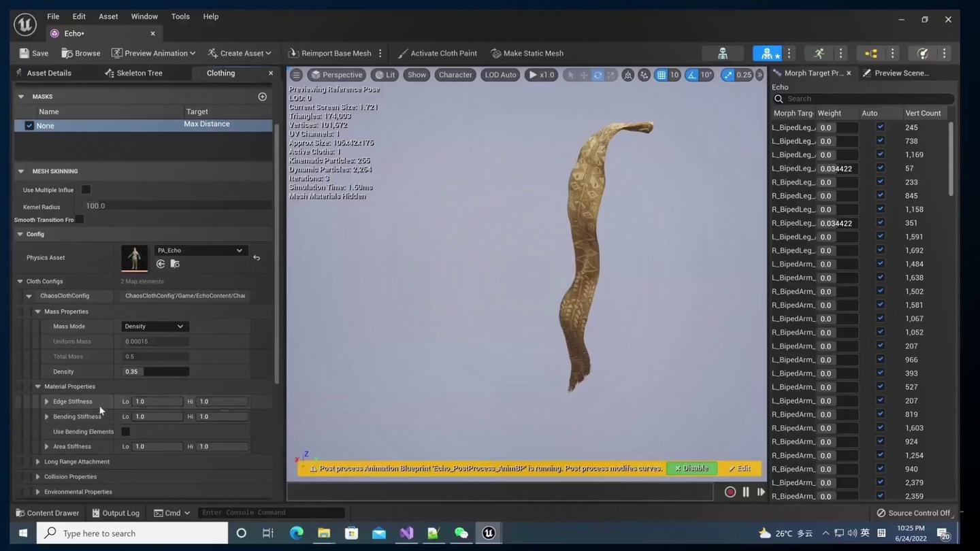Enable Use Multiple Influences checkbox

pos(86,190)
